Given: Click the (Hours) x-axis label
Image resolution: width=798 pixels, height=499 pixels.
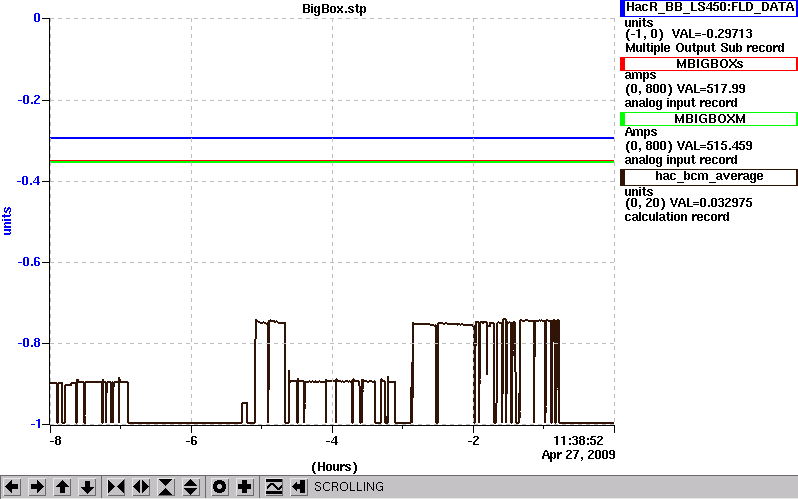Looking at the screenshot, I should 334,467.
